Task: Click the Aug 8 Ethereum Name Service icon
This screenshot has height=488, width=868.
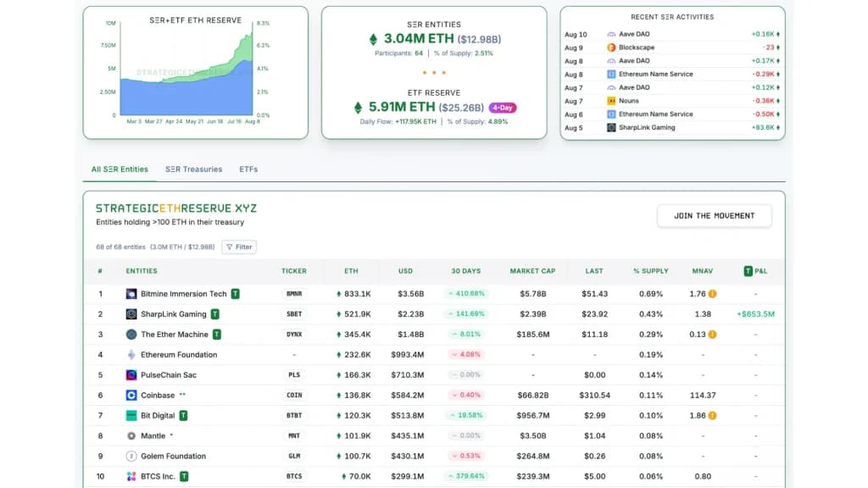Action: (611, 75)
